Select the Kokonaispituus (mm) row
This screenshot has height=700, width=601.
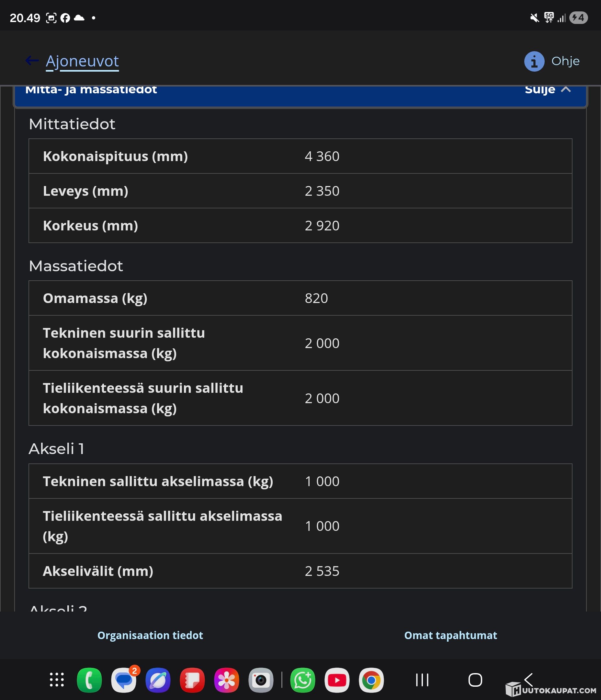coord(300,156)
